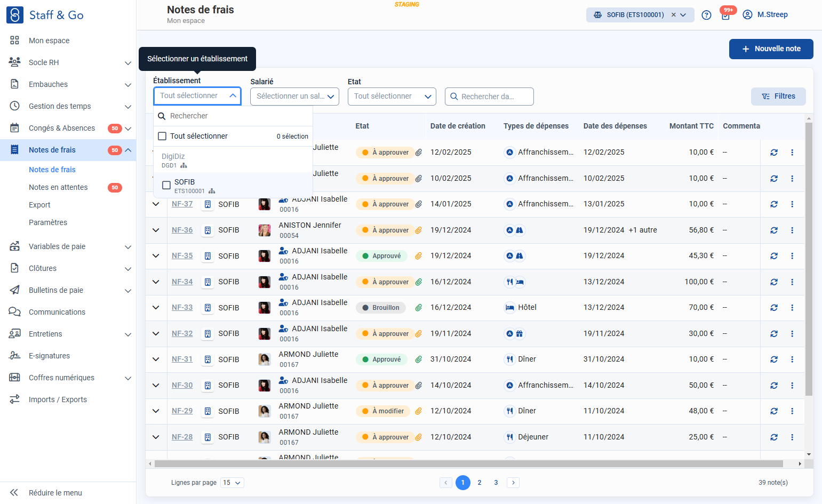Click the vertical scrollbar of the table
822x504 pixels.
[x=809, y=259]
